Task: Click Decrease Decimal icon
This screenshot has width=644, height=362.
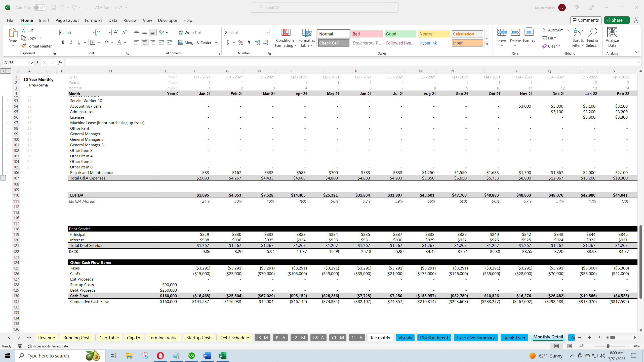Action: coord(266,42)
